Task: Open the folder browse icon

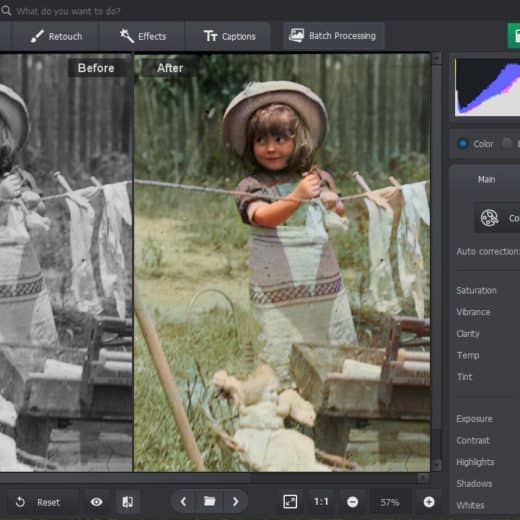Action: tap(209, 501)
